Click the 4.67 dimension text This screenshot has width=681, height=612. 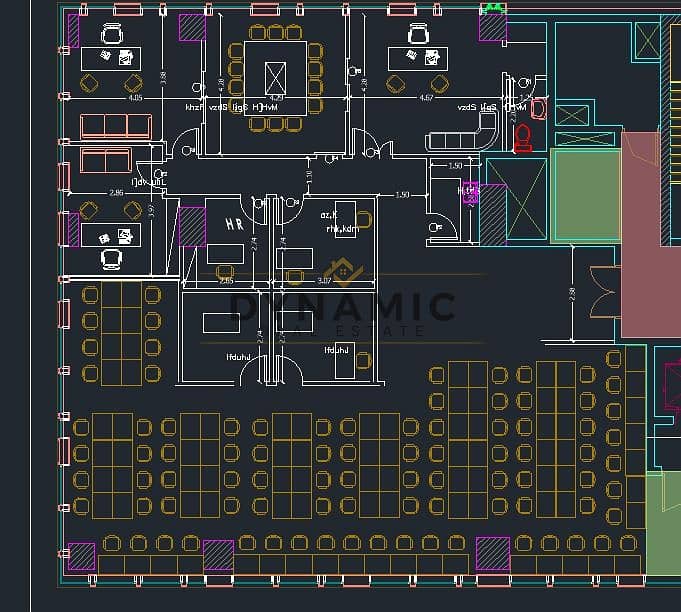pos(426,98)
